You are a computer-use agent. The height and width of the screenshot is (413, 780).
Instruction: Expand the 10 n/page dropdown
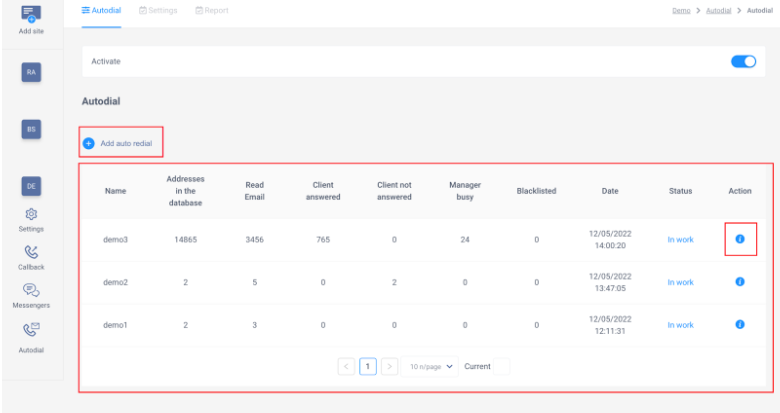coord(430,366)
